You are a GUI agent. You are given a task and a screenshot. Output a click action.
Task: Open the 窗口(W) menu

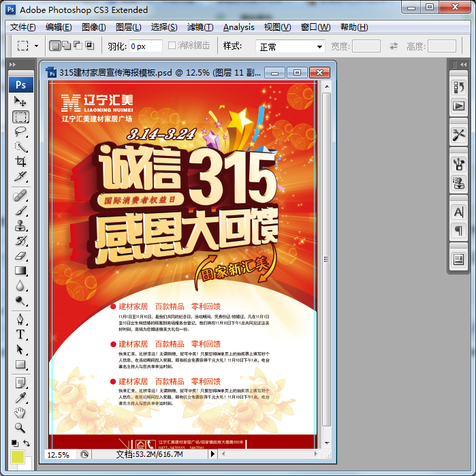pos(315,27)
